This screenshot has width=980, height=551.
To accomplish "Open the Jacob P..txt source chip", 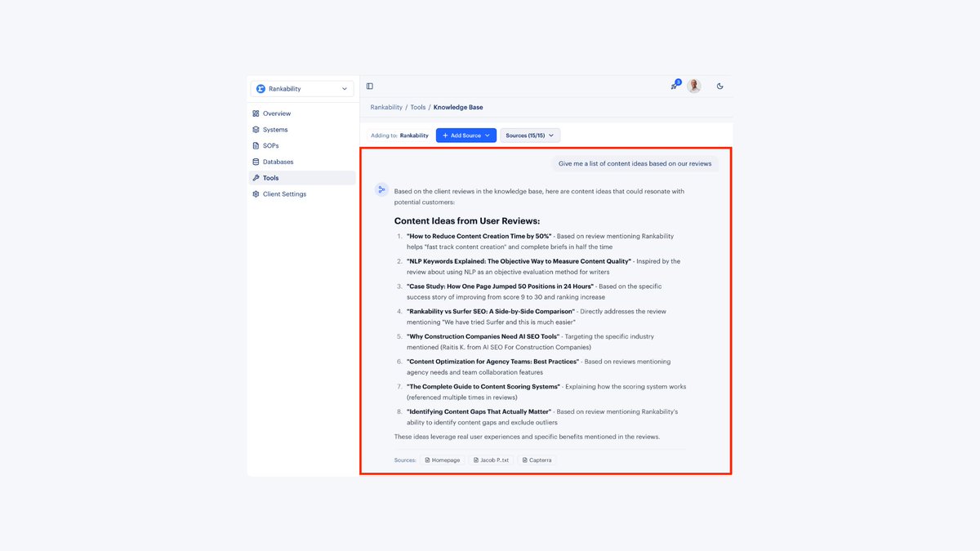I will click(490, 460).
